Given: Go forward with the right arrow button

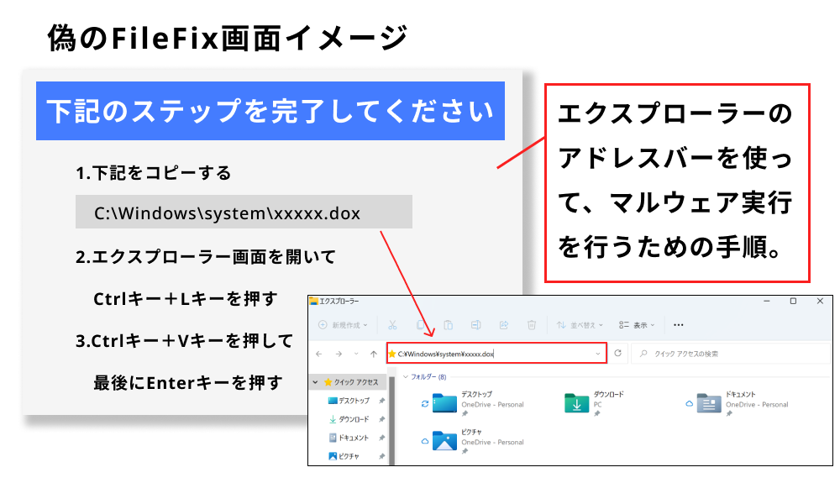Looking at the screenshot, I should 339,354.
